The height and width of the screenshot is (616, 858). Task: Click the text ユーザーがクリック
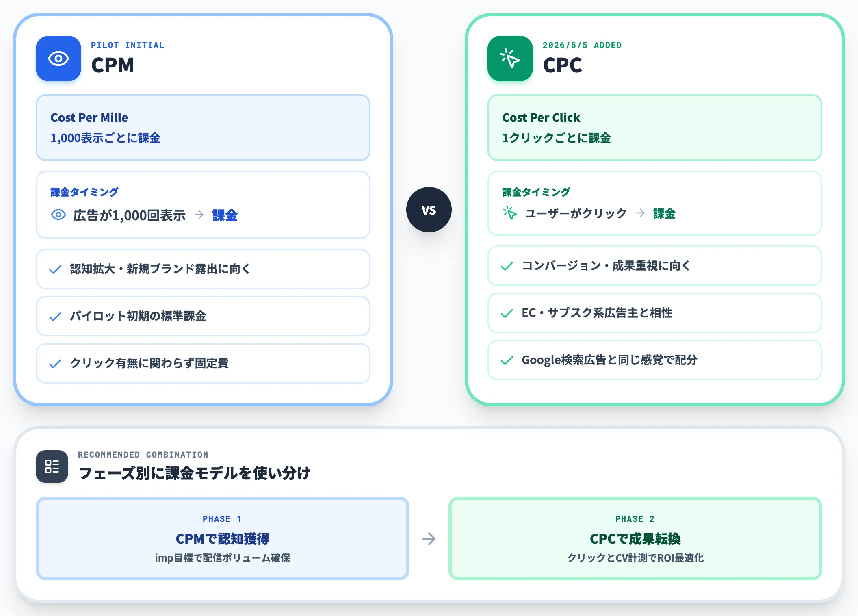(576, 213)
